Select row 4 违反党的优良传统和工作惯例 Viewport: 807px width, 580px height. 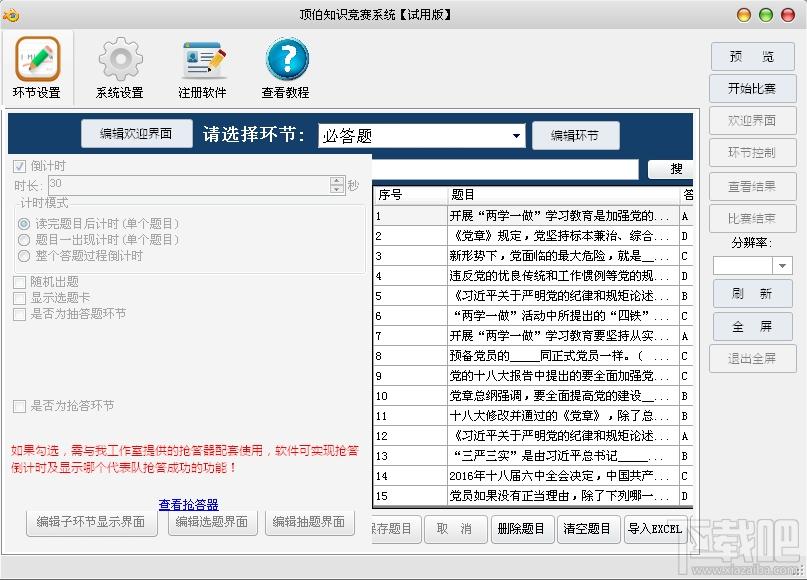533,276
